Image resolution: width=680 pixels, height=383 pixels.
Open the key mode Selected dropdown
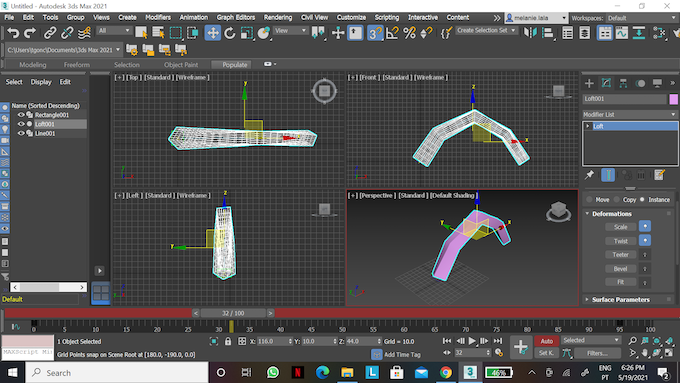tap(591, 340)
